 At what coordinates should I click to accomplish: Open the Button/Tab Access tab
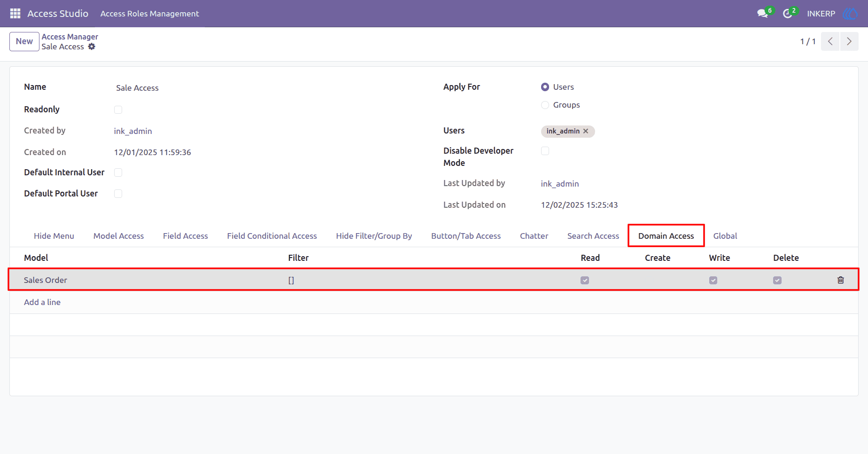pyautogui.click(x=466, y=236)
